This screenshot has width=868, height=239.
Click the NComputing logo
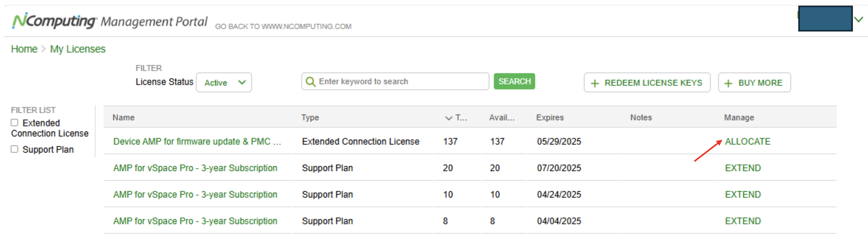pos(55,21)
